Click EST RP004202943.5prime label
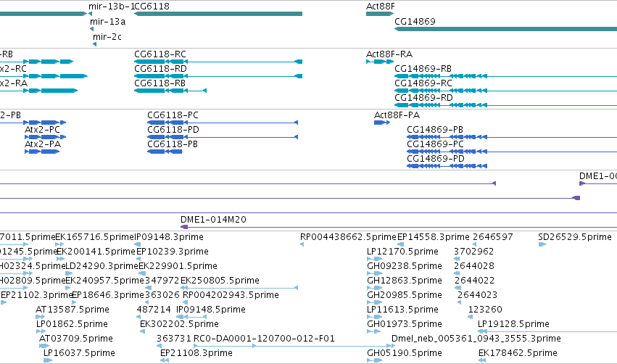 pos(231,295)
